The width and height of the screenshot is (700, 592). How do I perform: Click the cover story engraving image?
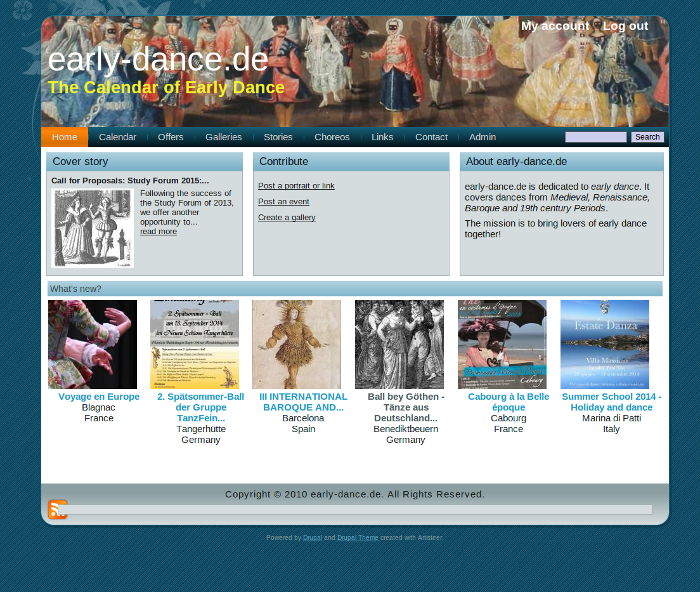[x=93, y=228]
